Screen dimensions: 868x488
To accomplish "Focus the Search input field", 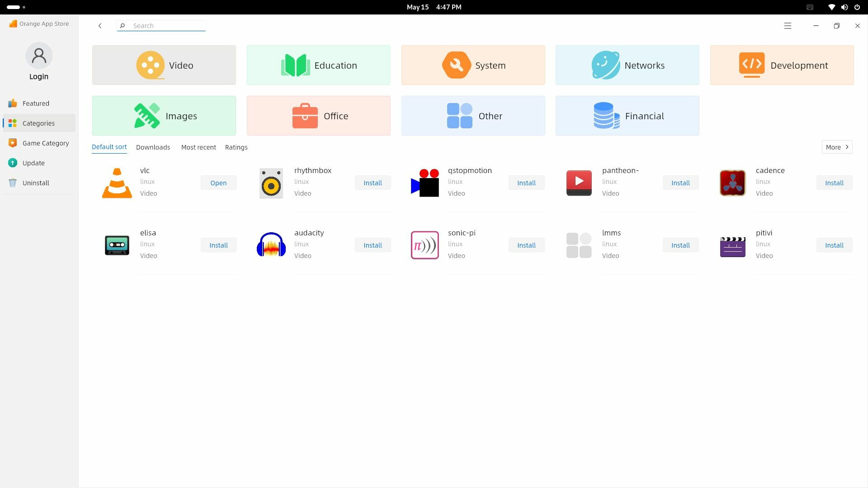I will point(161,26).
